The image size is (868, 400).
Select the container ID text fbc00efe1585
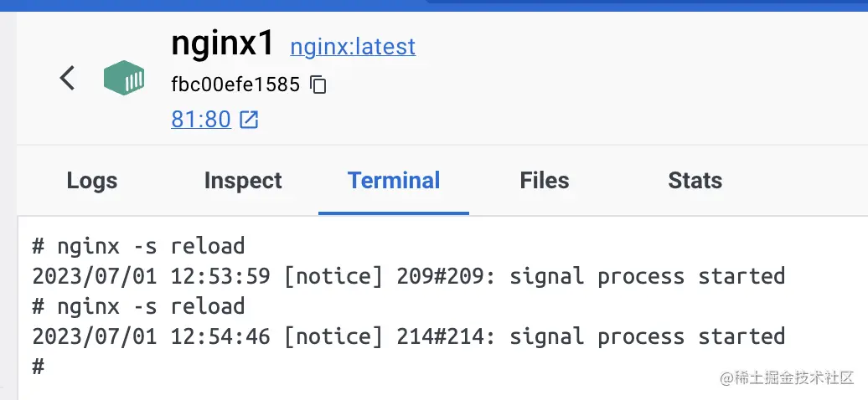pyautogui.click(x=235, y=85)
